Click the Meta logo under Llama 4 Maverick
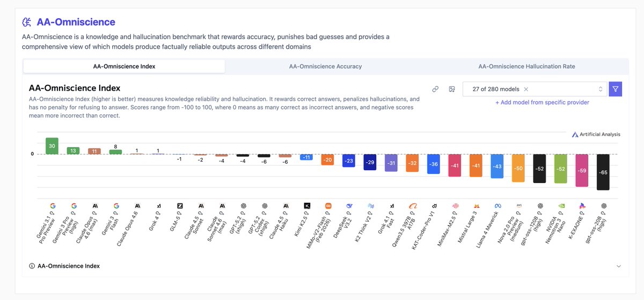Viewport: 644px width, 300px height. (x=497, y=206)
